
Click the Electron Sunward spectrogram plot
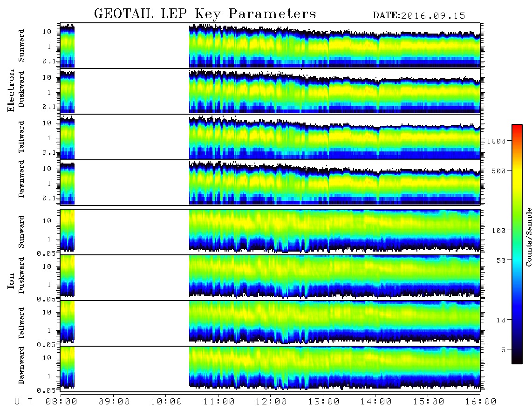click(x=270, y=46)
